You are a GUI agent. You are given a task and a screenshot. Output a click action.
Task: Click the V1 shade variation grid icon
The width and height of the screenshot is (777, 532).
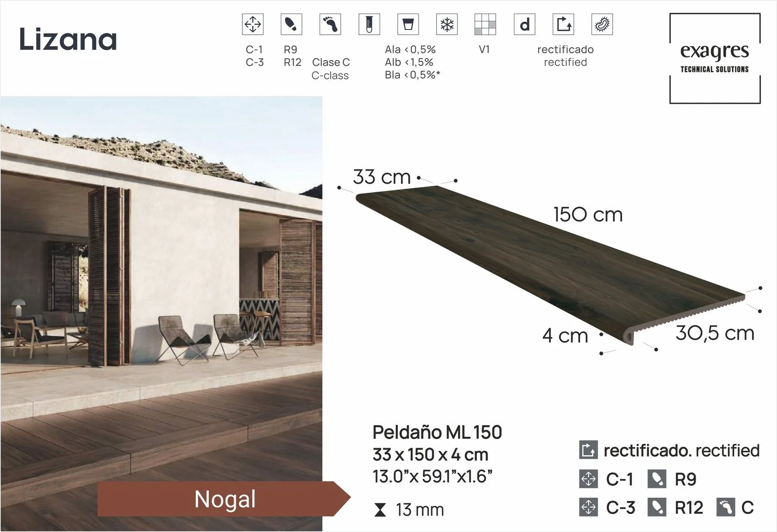(485, 24)
